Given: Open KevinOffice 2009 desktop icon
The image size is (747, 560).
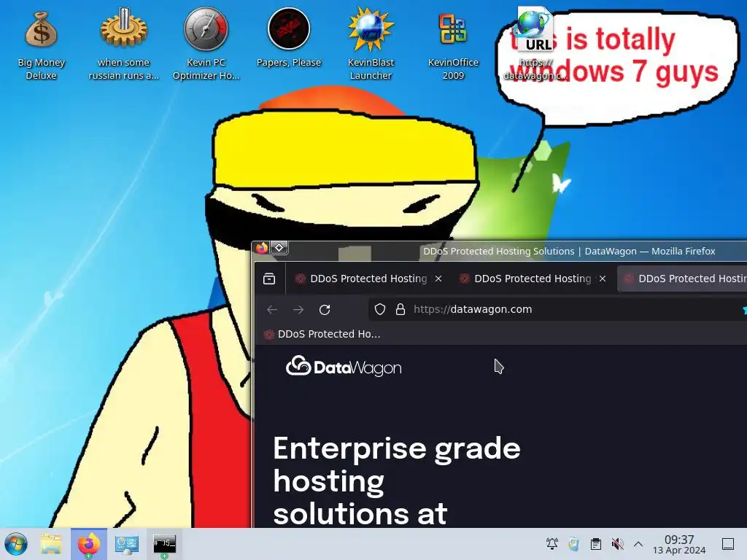Looking at the screenshot, I should click(453, 45).
